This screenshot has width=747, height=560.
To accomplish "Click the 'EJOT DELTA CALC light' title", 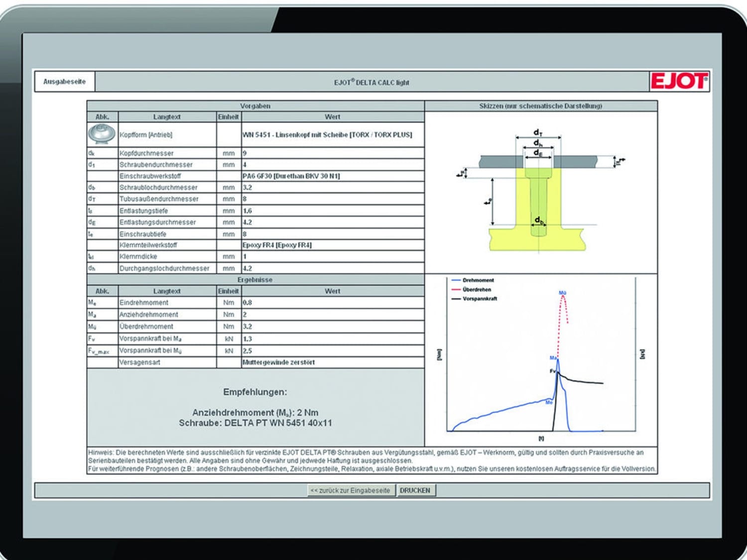I will [x=372, y=82].
